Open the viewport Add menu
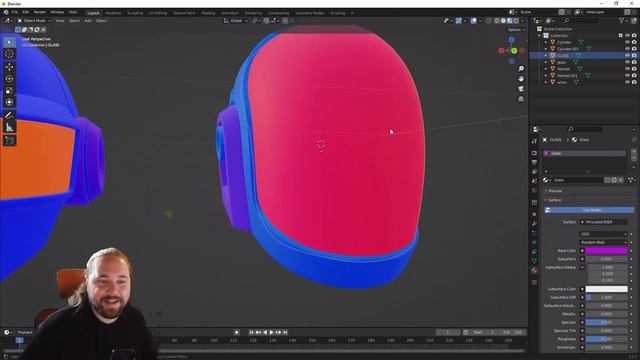640x360 pixels. click(88, 20)
